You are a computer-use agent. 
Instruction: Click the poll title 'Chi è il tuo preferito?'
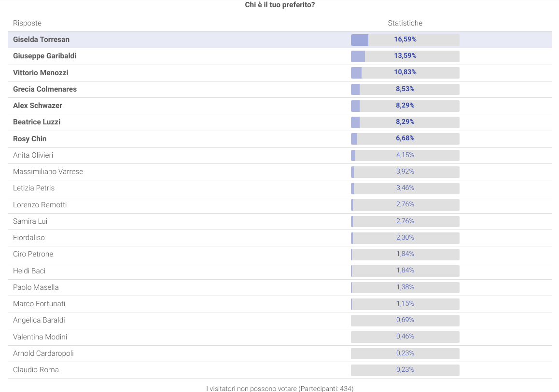point(280,5)
